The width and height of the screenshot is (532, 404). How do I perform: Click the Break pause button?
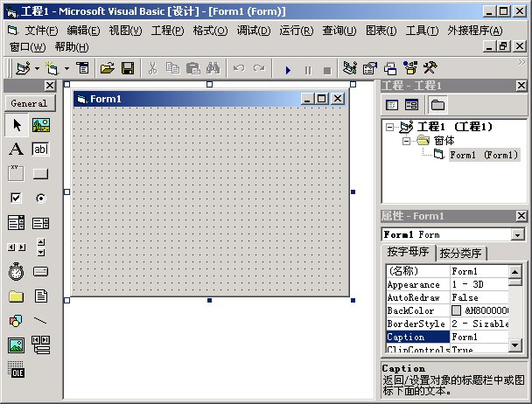pos(308,70)
